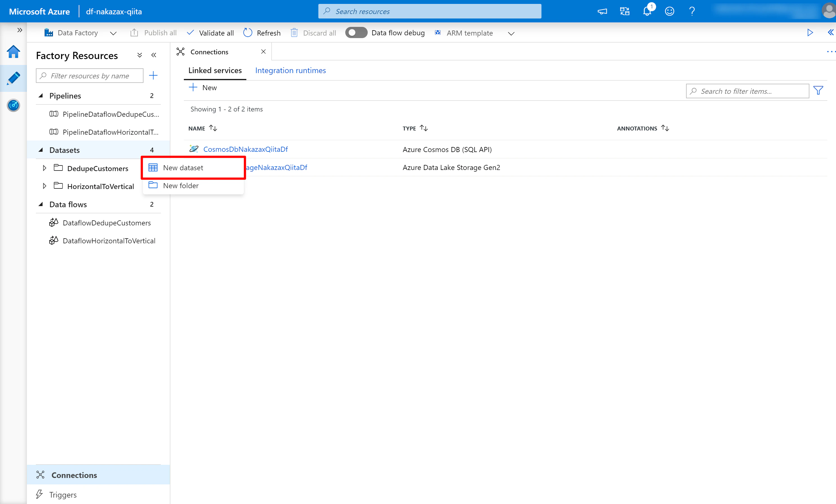Screen dimensions: 836x504
Task: Open Triggers in the bottom panel
Action: pos(98,494)
